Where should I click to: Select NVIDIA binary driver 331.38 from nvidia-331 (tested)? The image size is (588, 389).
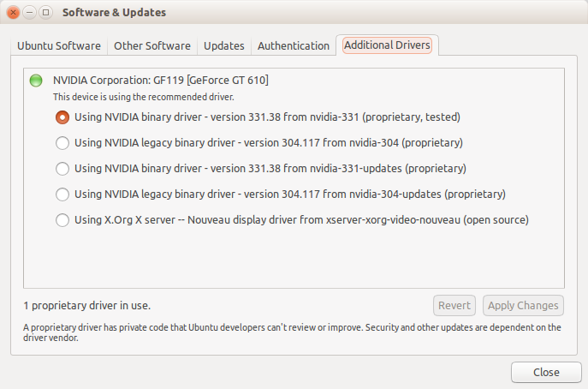(x=62, y=117)
